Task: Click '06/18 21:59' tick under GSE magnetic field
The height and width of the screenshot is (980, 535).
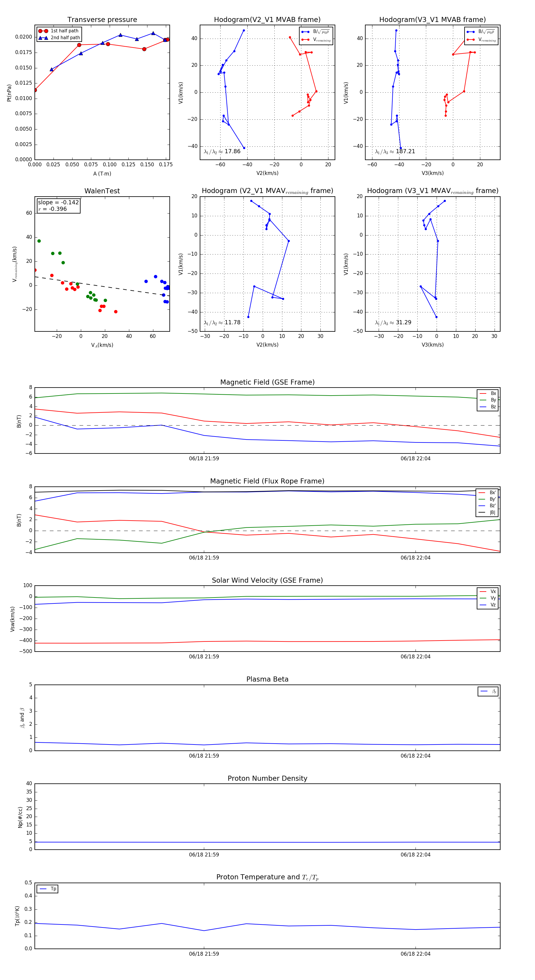Action: click(204, 459)
